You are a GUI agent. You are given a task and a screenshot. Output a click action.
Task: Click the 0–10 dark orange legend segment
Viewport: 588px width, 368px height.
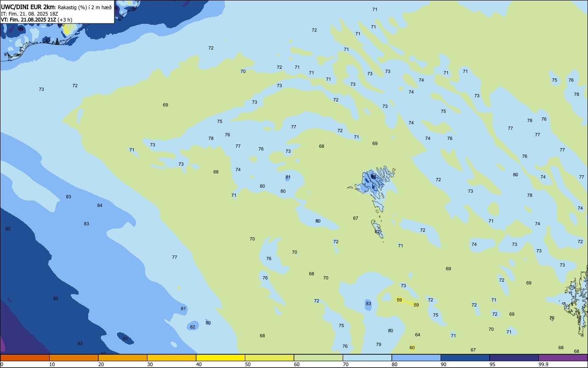[x=25, y=357]
